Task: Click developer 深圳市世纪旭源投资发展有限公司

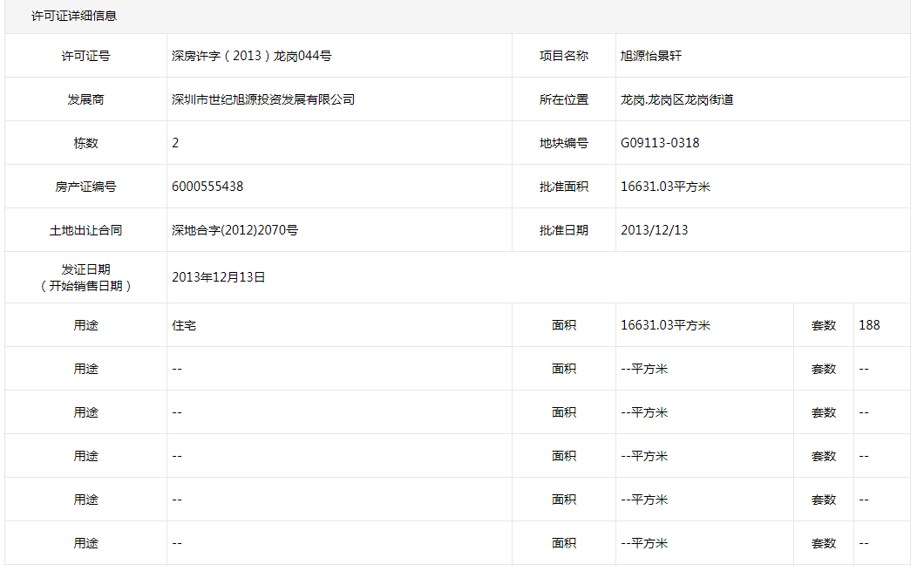Action: [x=263, y=99]
